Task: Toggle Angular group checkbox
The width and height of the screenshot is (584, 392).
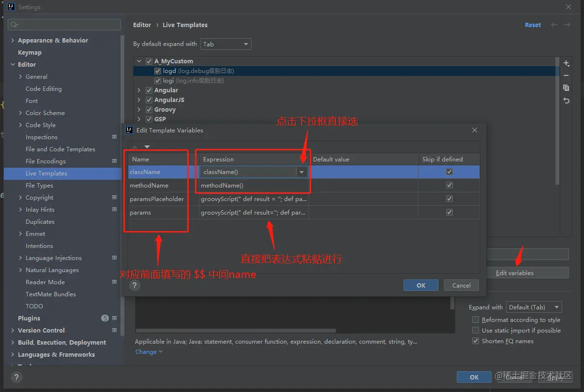Action: 149,90
